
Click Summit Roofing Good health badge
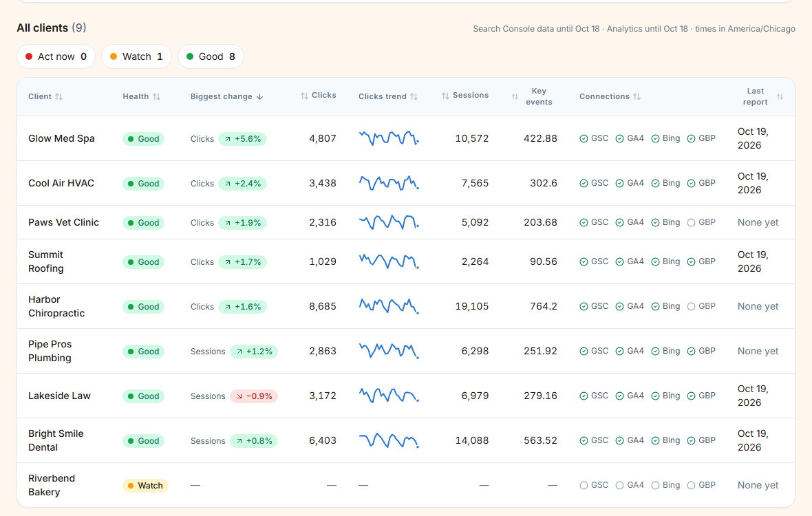[x=143, y=262]
